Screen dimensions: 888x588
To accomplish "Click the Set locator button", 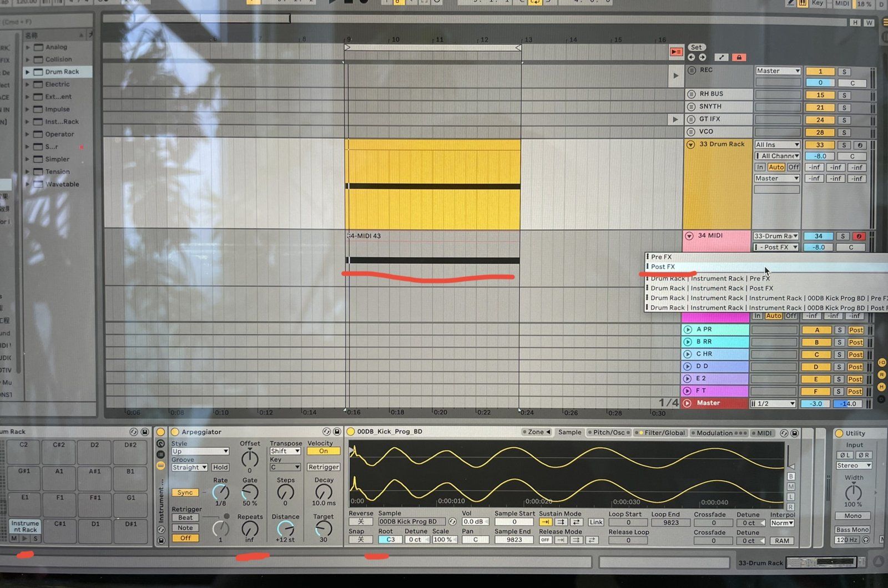I will click(x=696, y=48).
